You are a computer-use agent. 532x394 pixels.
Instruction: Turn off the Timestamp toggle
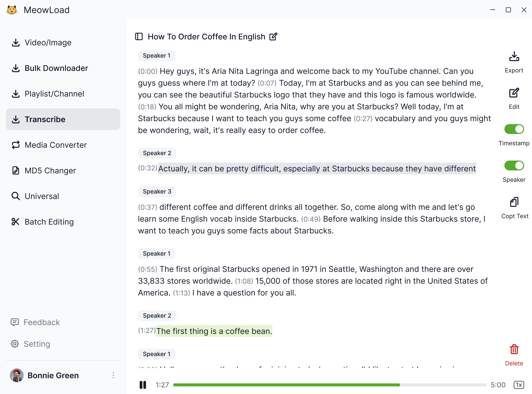[514, 129]
